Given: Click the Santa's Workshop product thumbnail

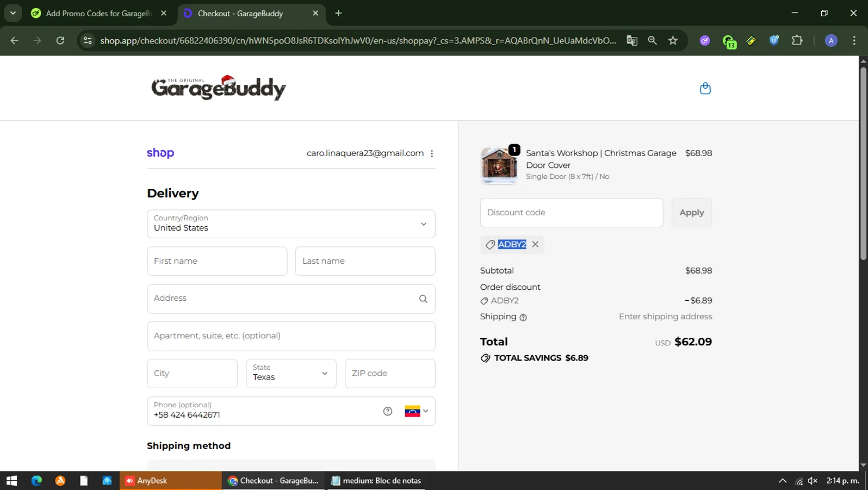Looking at the screenshot, I should 499,165.
